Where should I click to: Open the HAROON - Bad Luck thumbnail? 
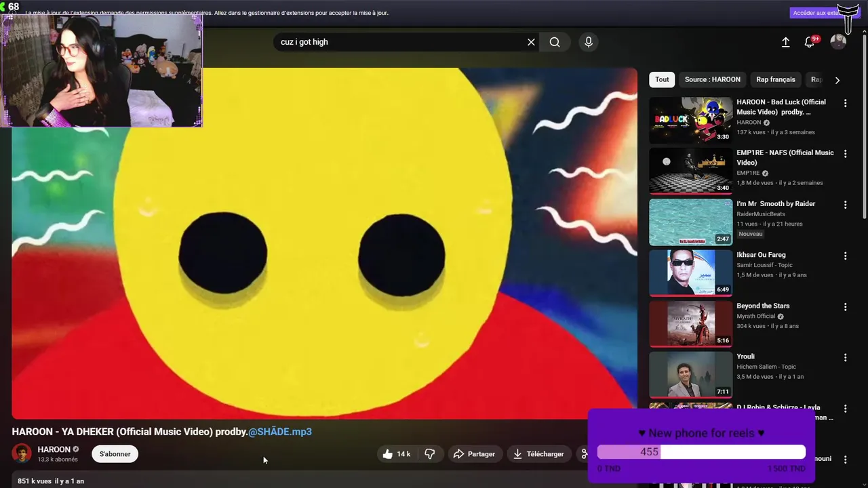click(690, 120)
